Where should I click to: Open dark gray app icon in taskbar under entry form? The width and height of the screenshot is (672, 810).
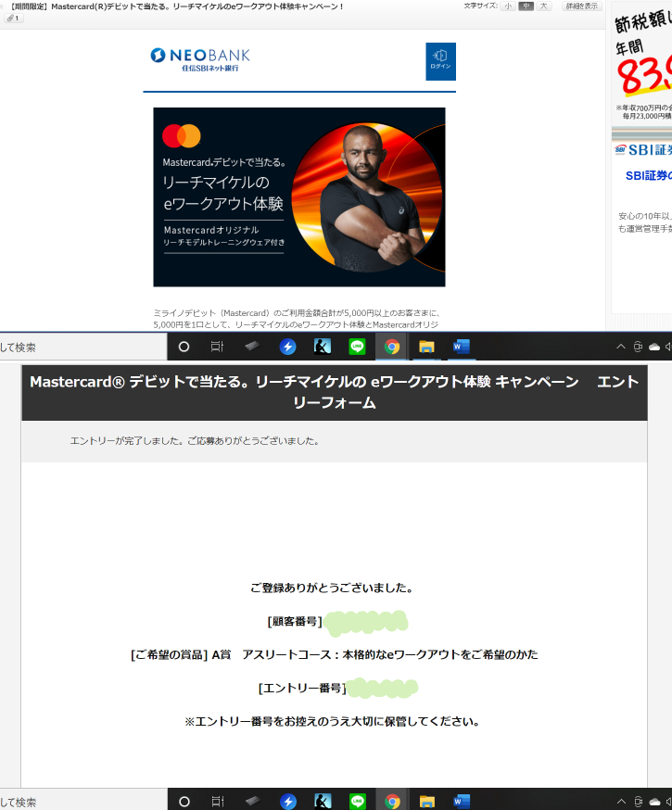(x=253, y=802)
